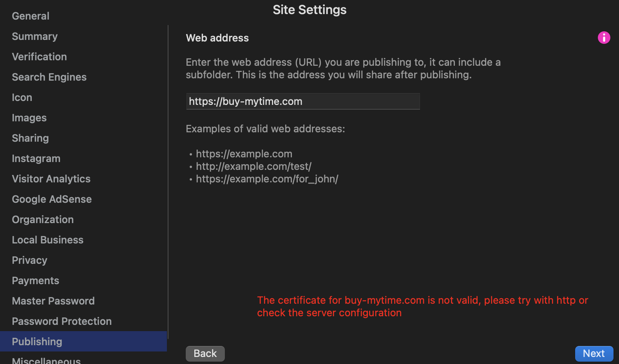
Task: Open the General settings section
Action: pyautogui.click(x=31, y=16)
